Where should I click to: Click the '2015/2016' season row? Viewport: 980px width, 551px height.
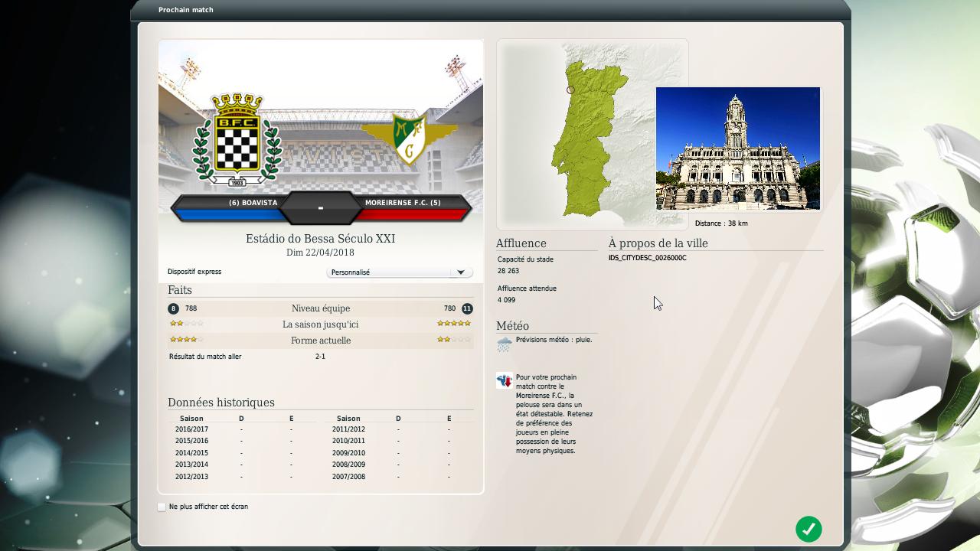[242, 441]
